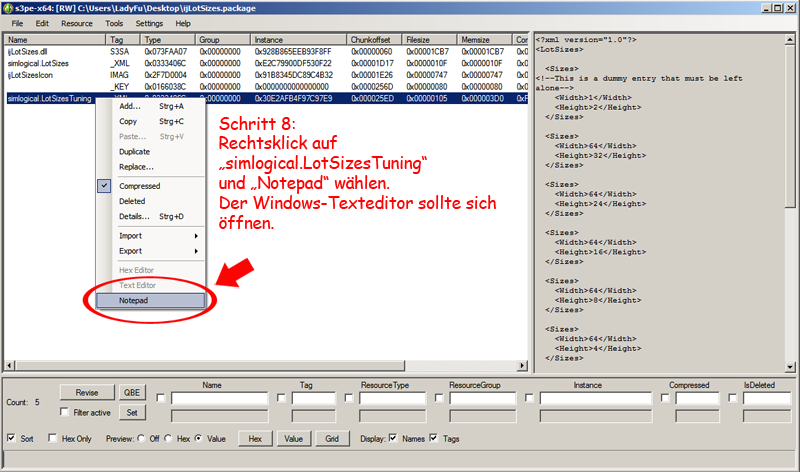Enable the Filter active checkbox
Image resolution: width=800 pixels, height=472 pixels.
[x=64, y=412]
